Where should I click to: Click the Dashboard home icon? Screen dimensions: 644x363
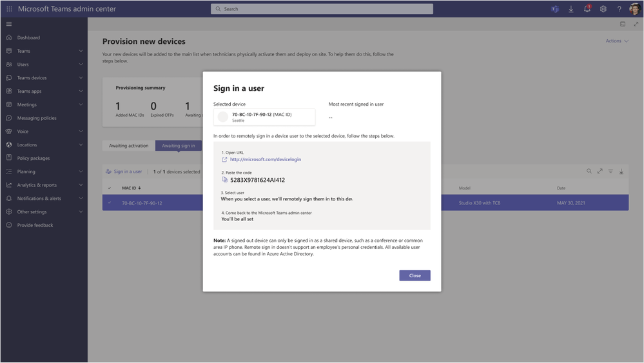point(9,37)
